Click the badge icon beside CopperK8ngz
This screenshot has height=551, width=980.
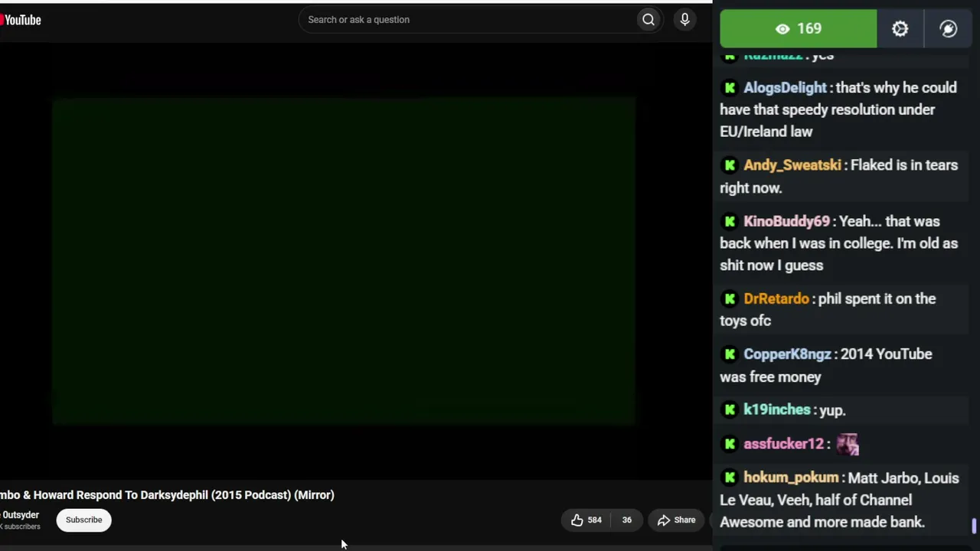[x=730, y=354]
